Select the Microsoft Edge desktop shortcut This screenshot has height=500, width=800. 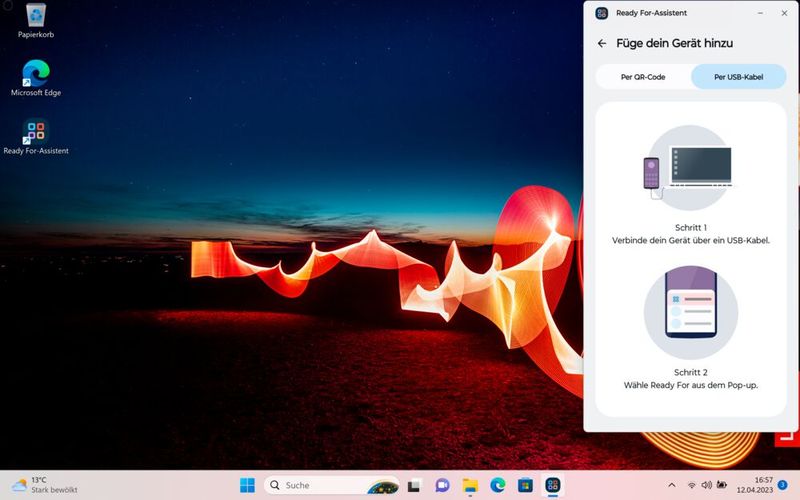36,78
